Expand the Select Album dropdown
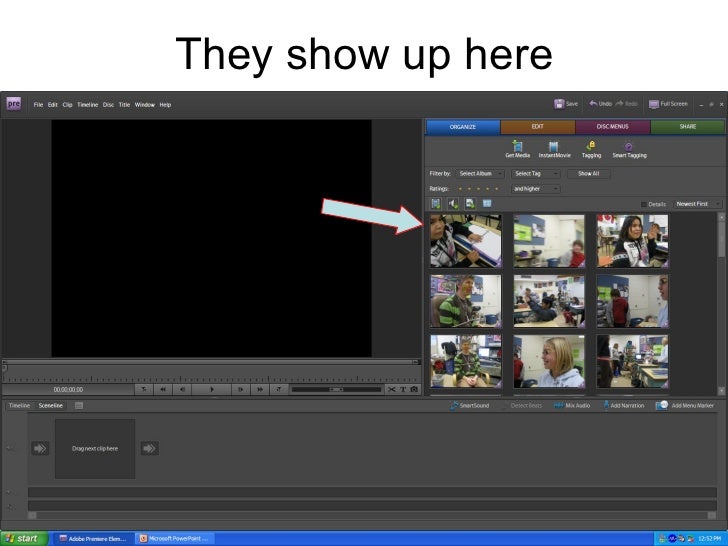 480,173
